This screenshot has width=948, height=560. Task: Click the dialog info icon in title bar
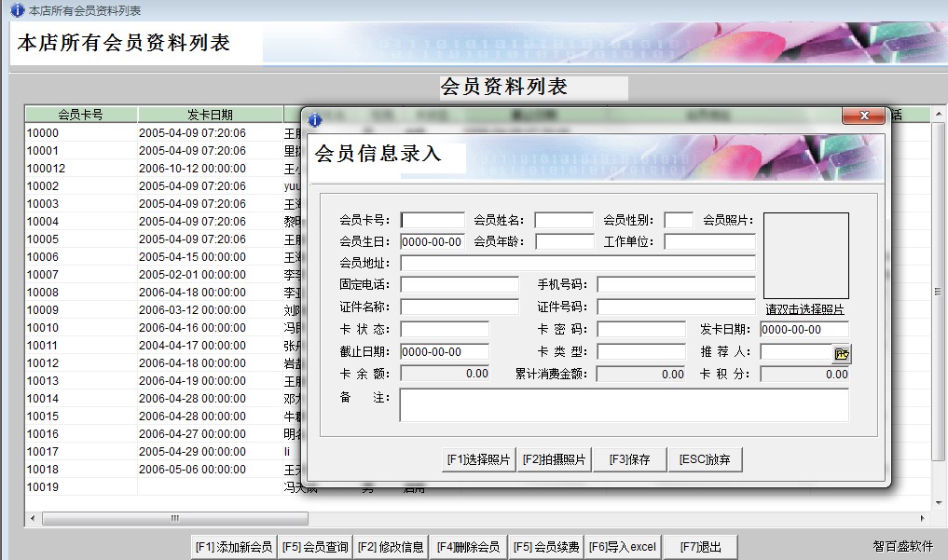pyautogui.click(x=315, y=119)
